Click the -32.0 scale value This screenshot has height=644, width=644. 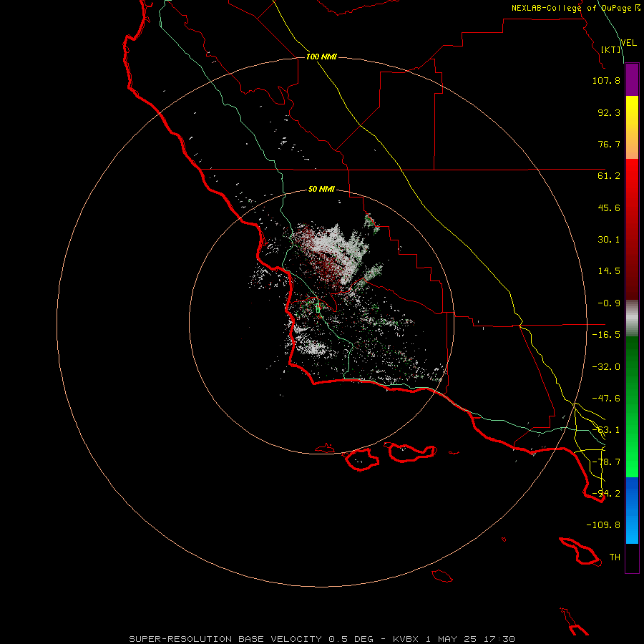[x=606, y=367]
